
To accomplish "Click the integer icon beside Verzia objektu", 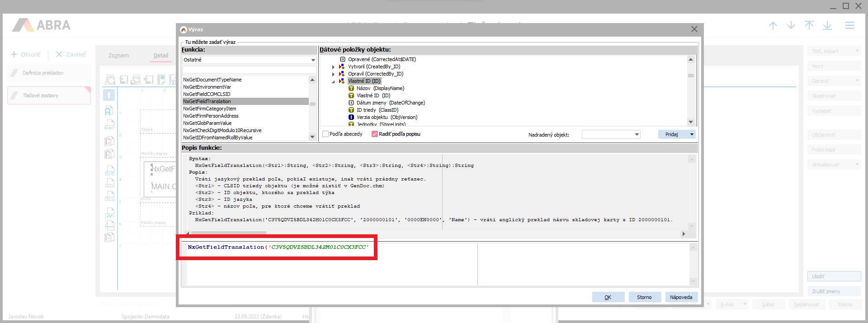I will 351,117.
